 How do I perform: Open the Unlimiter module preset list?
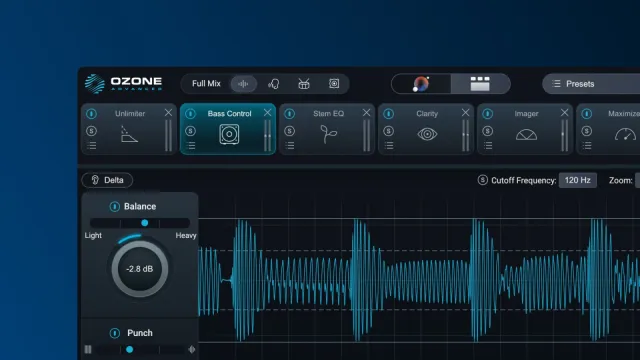coord(92,146)
